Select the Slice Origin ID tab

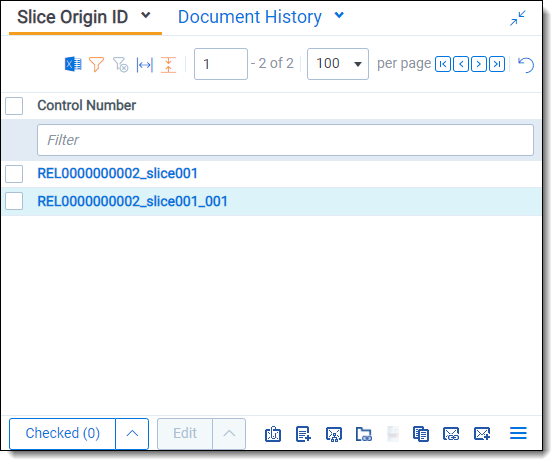[x=73, y=17]
